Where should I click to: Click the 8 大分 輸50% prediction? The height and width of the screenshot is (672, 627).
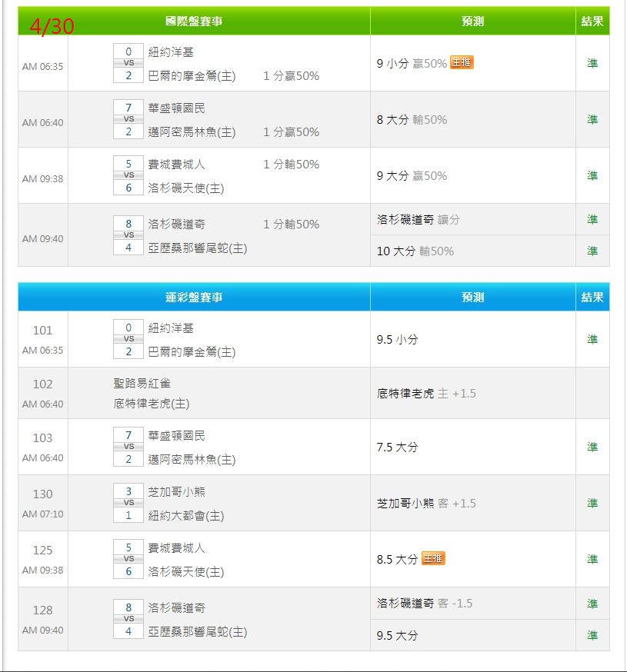pos(412,120)
